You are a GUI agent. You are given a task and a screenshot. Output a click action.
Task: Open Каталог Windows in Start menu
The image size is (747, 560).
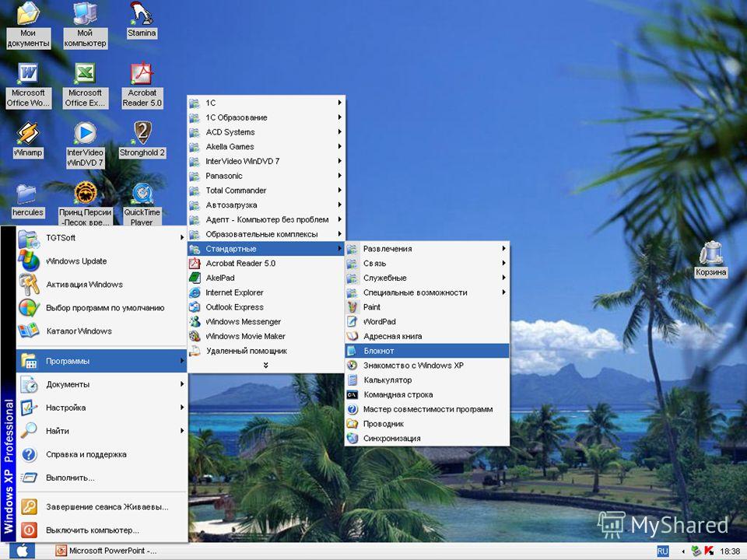click(x=101, y=331)
